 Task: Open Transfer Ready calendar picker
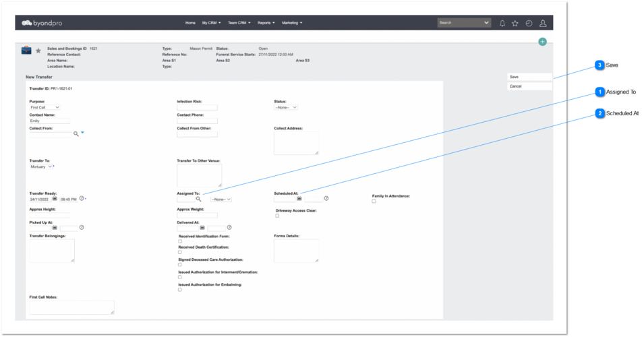click(55, 199)
